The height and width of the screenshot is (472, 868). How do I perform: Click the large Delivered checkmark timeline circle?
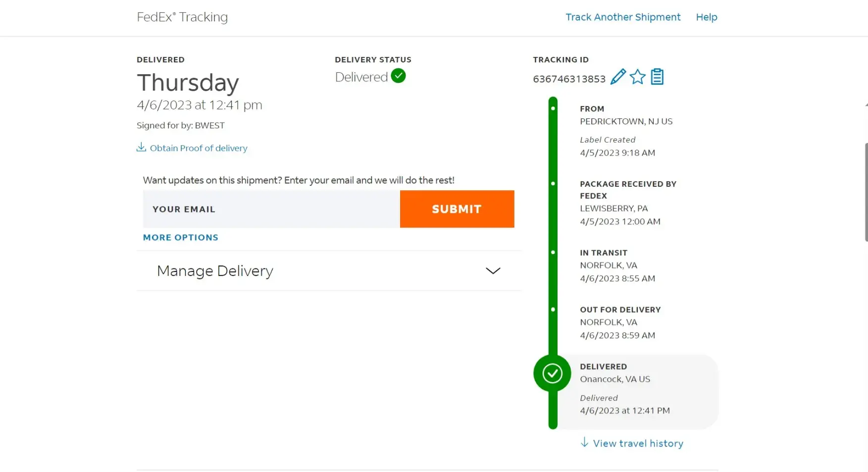552,373
